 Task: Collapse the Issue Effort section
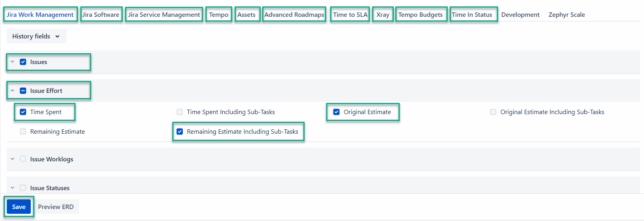pos(12,91)
